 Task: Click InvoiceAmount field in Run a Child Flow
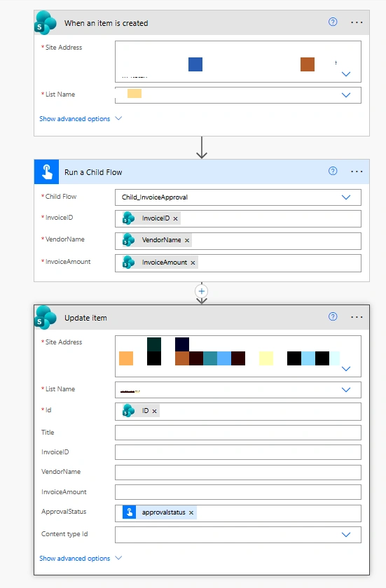point(237,263)
